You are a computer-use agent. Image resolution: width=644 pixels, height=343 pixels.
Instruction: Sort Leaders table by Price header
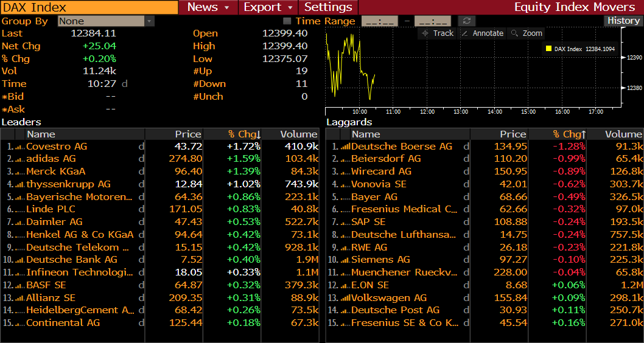coord(174,134)
